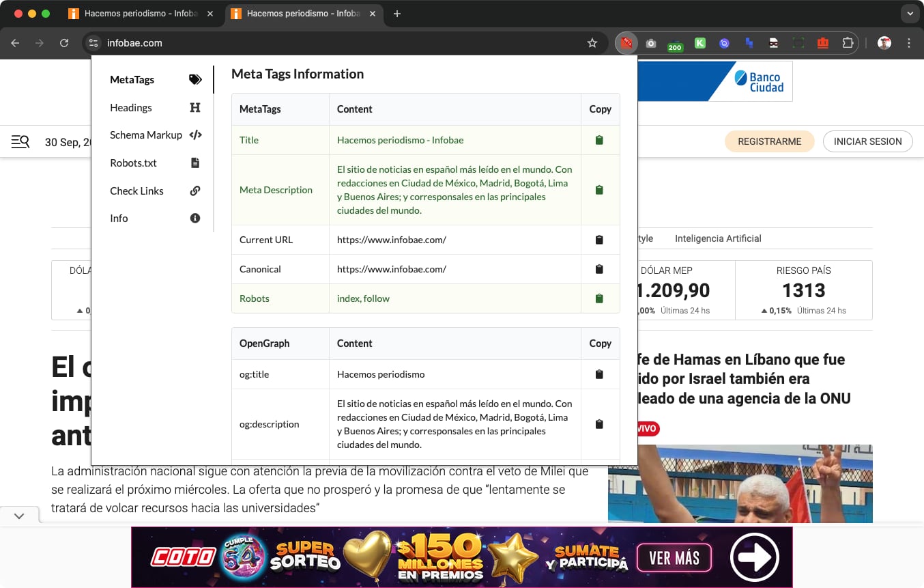Click the Banco Ciudad banner ad
The height and width of the screenshot is (588, 924).
tap(715, 81)
